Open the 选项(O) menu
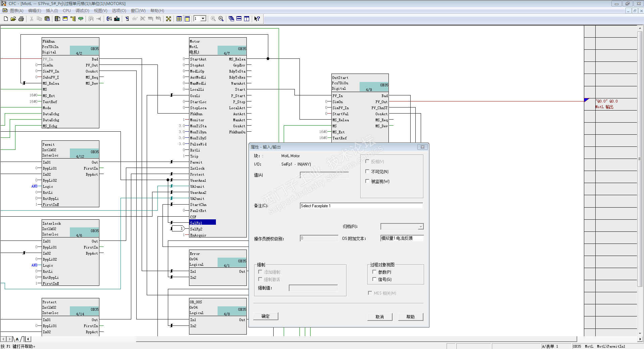The height and width of the screenshot is (349, 644). coord(119,11)
